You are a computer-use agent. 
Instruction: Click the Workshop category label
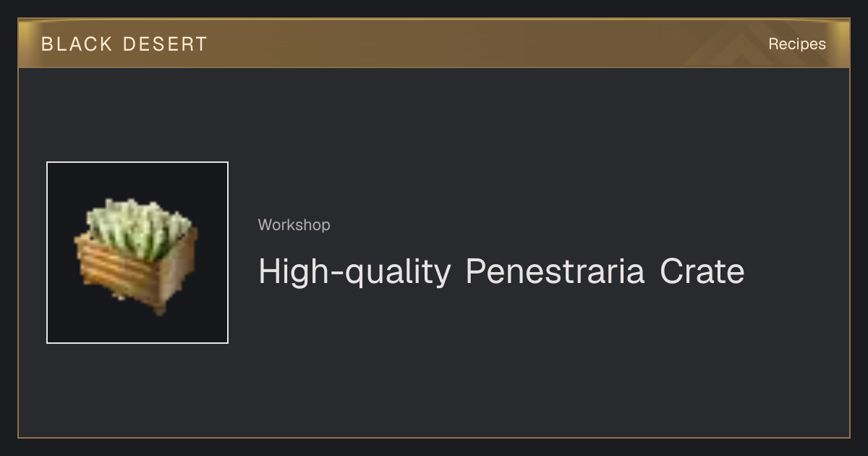click(294, 225)
